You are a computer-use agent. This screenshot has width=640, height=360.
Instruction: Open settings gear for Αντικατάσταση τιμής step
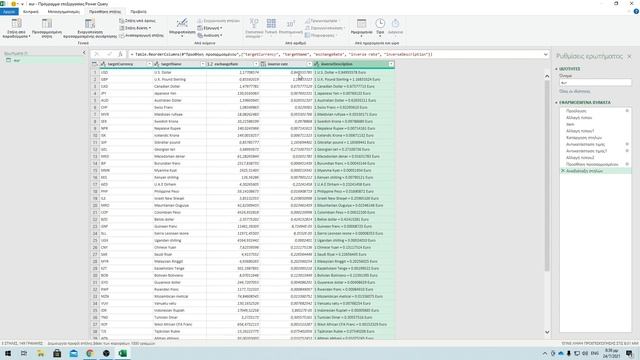pos(627,144)
